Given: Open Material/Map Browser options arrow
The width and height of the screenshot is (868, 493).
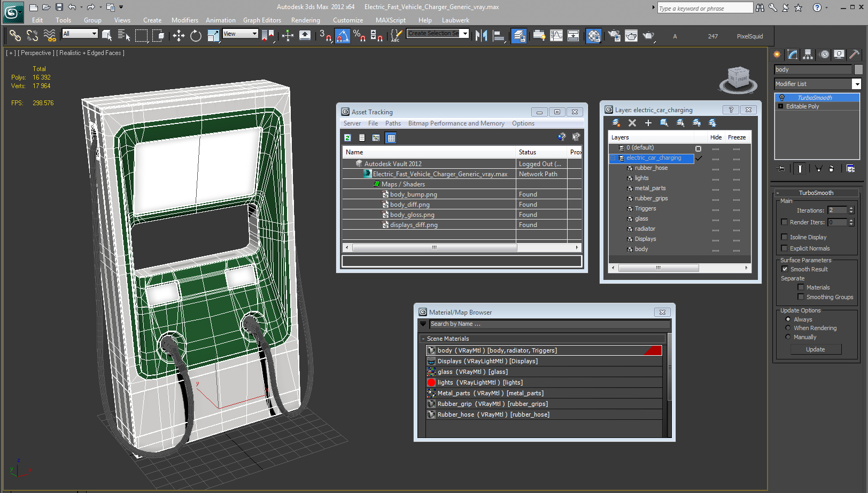Looking at the screenshot, I should click(423, 324).
